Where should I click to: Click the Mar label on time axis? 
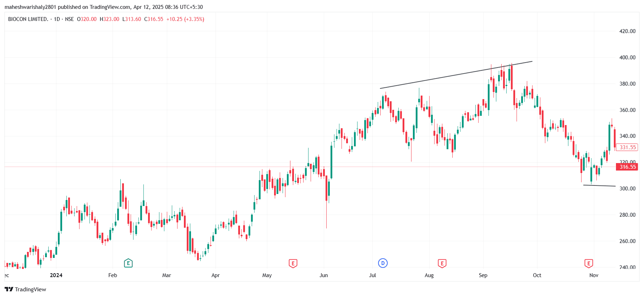[167, 275]
